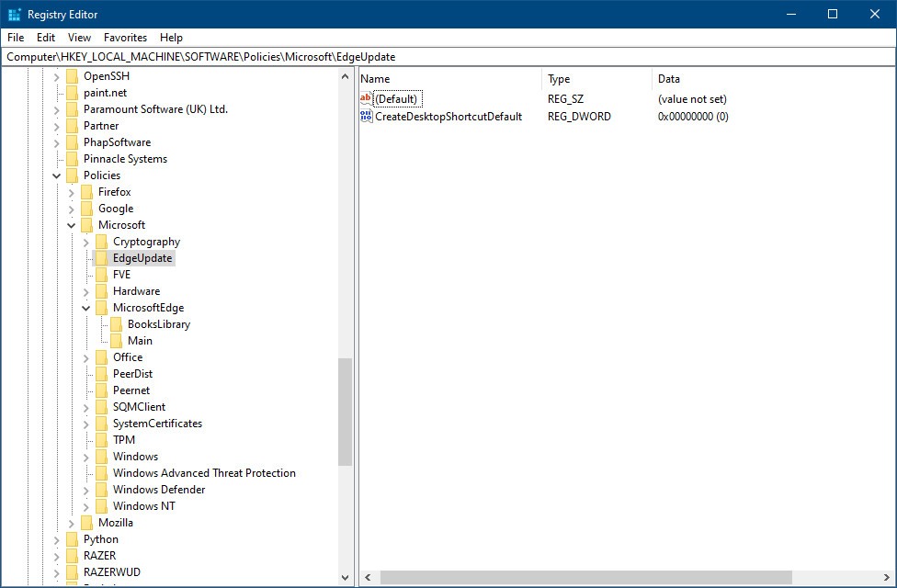
Task: Select the Windows Advanced Threat Protection key
Action: pyautogui.click(x=204, y=473)
